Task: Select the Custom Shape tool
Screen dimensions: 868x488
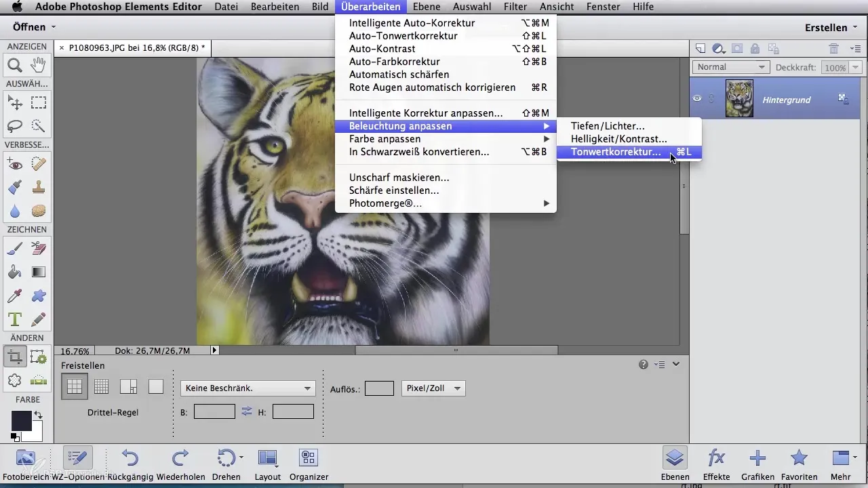Action: point(39,296)
